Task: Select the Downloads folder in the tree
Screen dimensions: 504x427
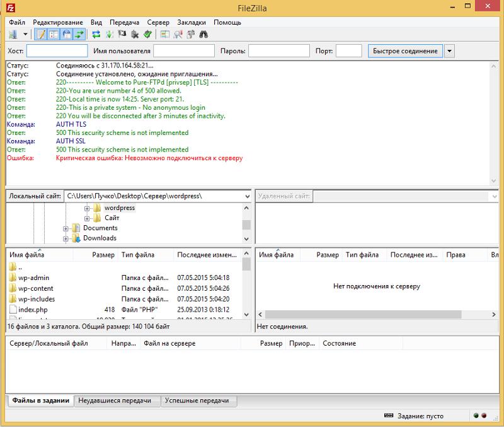Action: 100,238
